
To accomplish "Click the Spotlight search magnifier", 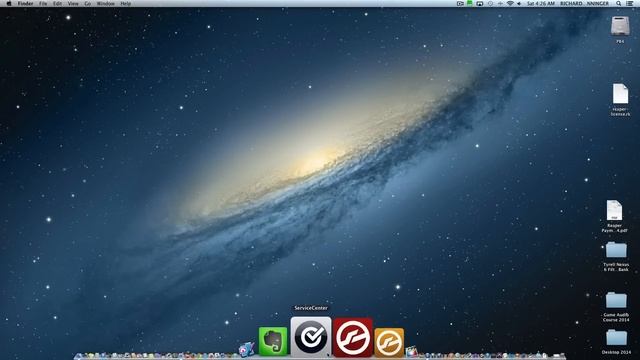I will (x=619, y=3).
